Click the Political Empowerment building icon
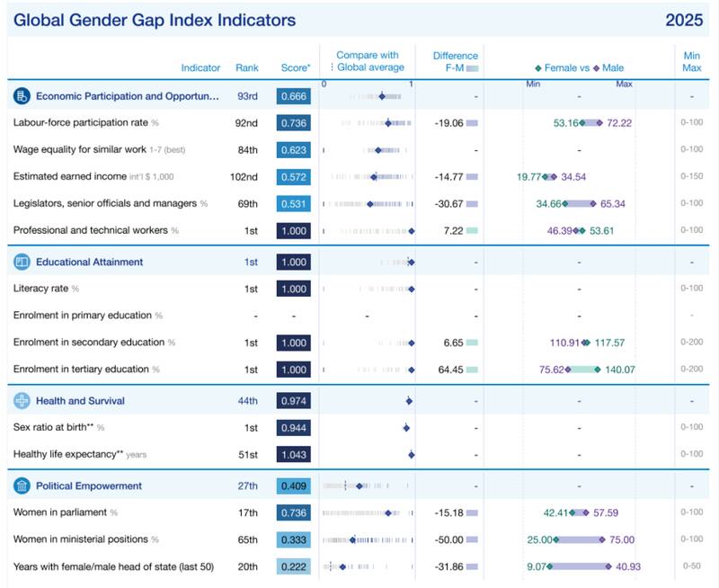The image size is (719, 588). 22,486
